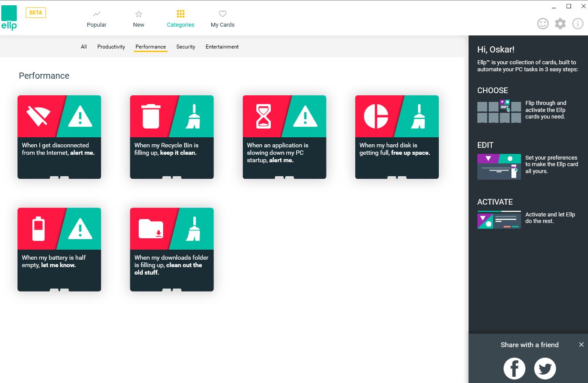
Task: Click the smiley feedback icon
Action: (x=543, y=24)
